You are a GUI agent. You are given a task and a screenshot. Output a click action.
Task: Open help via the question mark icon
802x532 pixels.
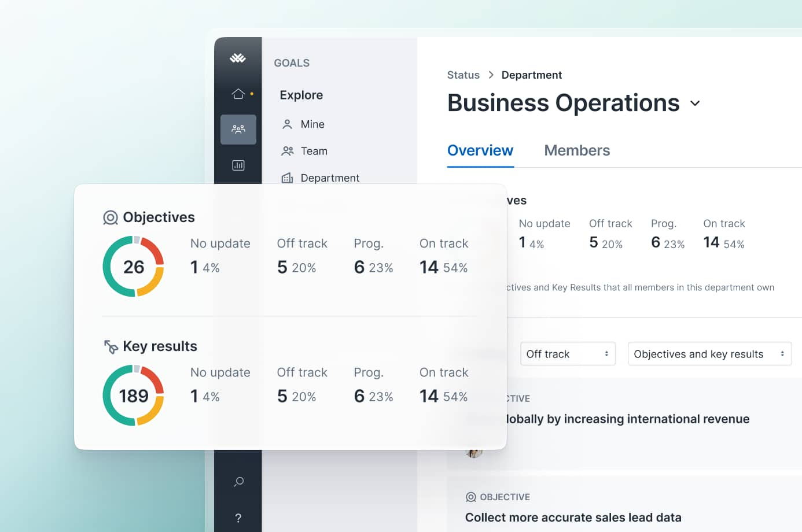pyautogui.click(x=238, y=518)
